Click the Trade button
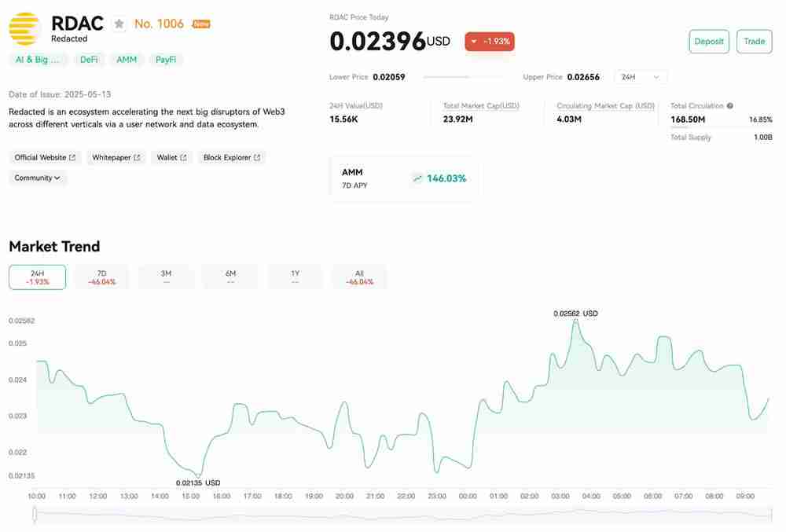Viewport: 786px width, 532px height. (x=754, y=42)
